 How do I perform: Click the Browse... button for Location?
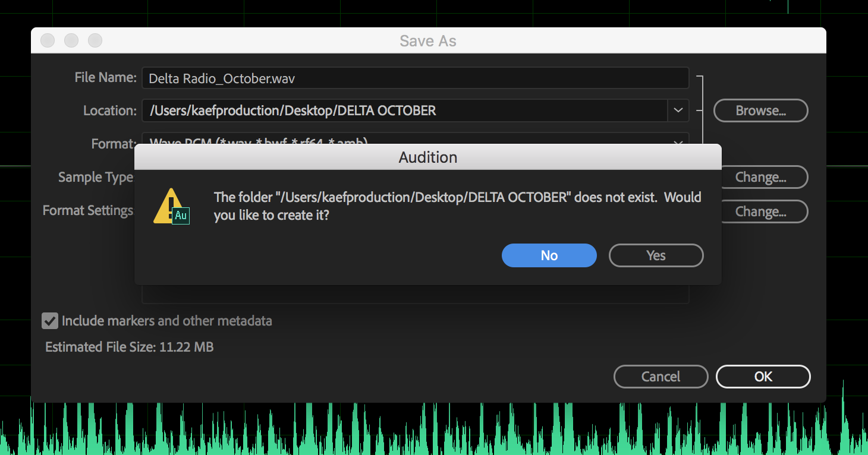tap(760, 110)
